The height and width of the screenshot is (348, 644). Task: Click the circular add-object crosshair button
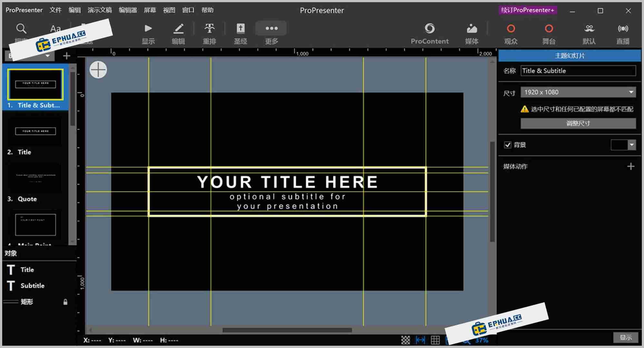click(x=98, y=70)
